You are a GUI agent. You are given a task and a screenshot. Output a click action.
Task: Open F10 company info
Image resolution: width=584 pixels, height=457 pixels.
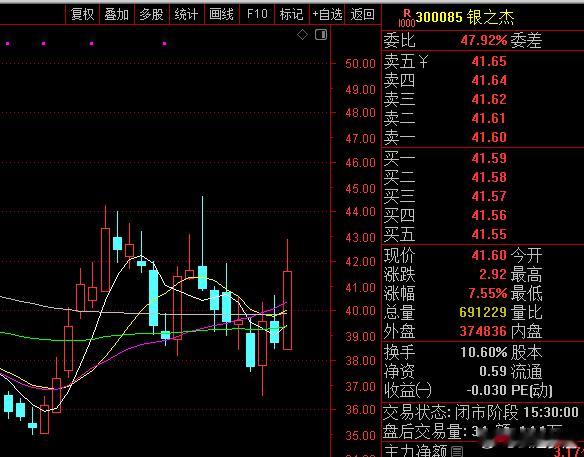(257, 14)
